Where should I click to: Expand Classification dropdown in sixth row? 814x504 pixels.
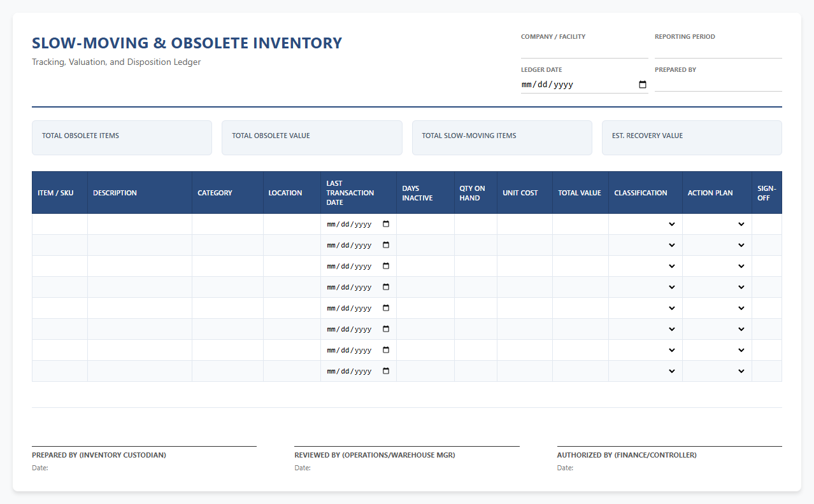645,329
